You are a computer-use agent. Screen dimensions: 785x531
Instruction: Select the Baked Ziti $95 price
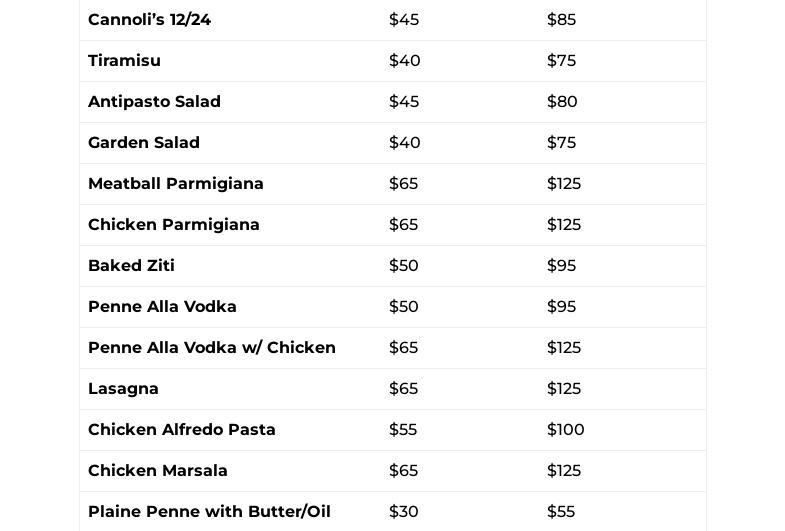click(x=561, y=266)
